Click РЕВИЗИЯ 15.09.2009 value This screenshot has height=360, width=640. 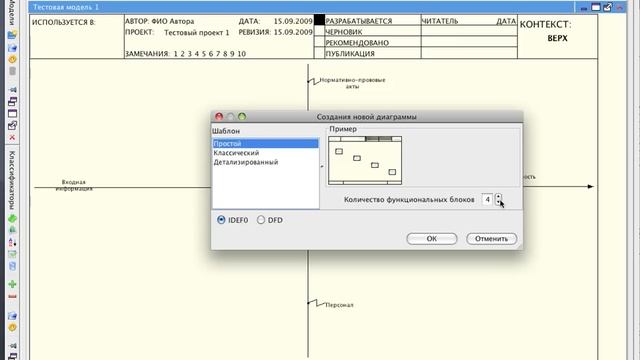[x=293, y=32]
